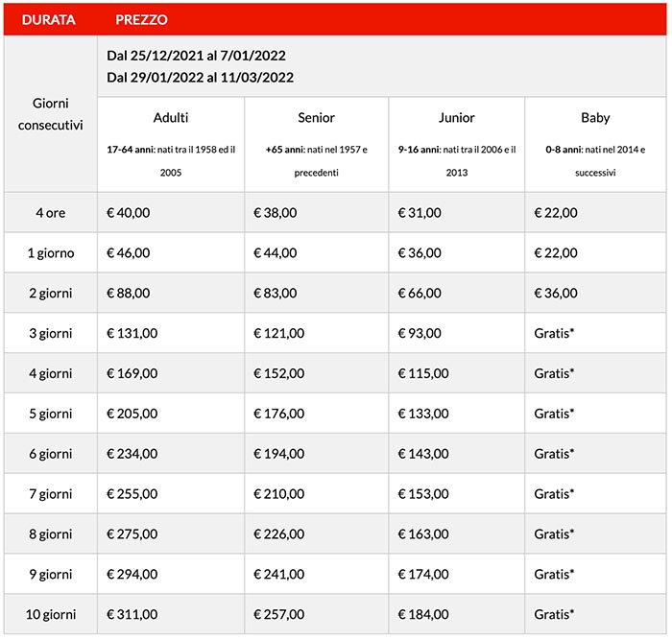The image size is (672, 640).
Task: Click the 4 ore duration row label
Action: pos(50,213)
